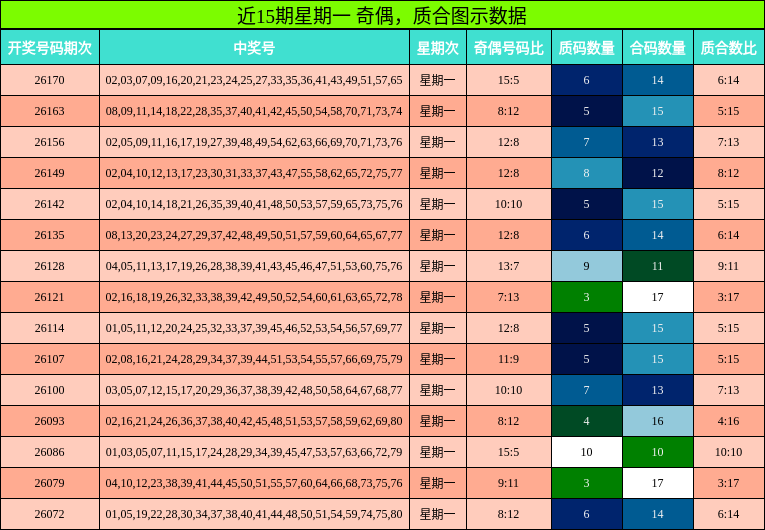Click the light blue composite count 16 cell
Screen dimensions: 765x530
(x=658, y=421)
